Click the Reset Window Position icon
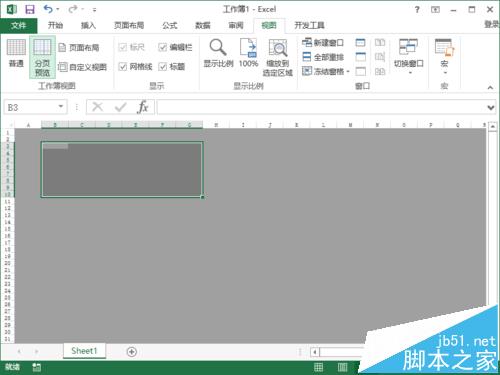The width and height of the screenshot is (500, 375). [x=380, y=71]
